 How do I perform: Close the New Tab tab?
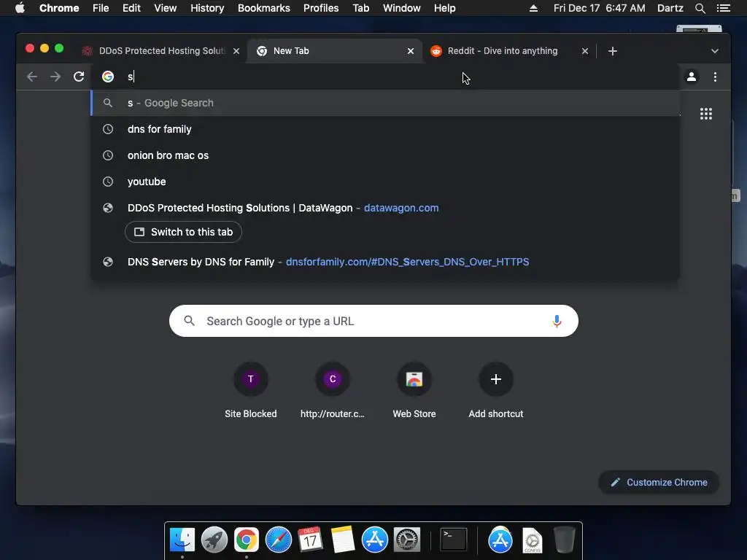tap(411, 51)
